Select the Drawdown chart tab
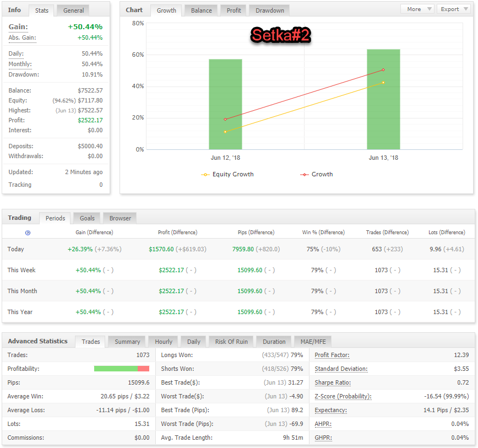 [x=269, y=10]
